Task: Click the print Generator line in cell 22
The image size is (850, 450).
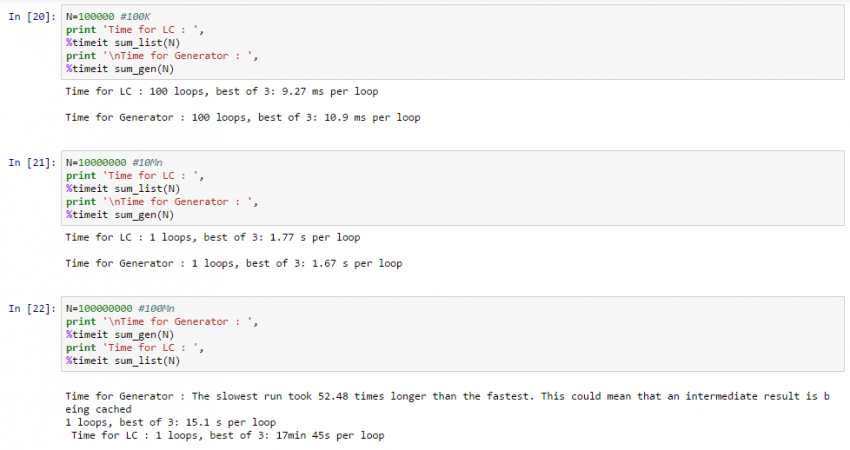Action: point(162,322)
